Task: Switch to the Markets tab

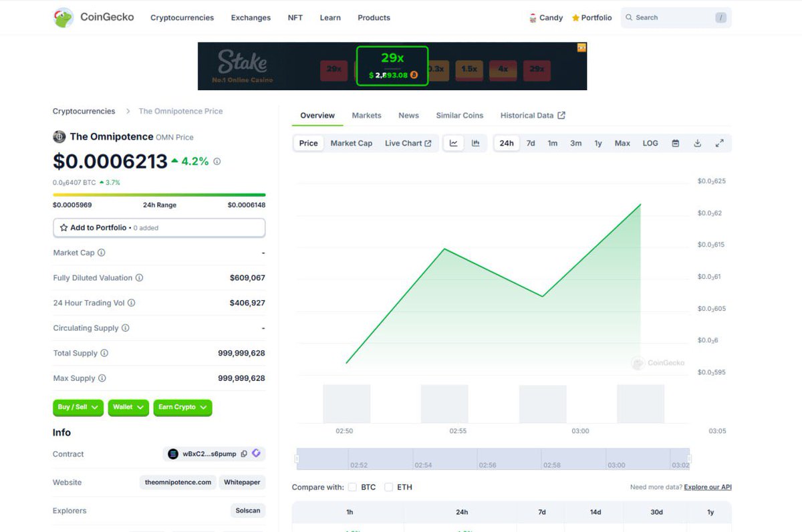Action: pos(367,116)
